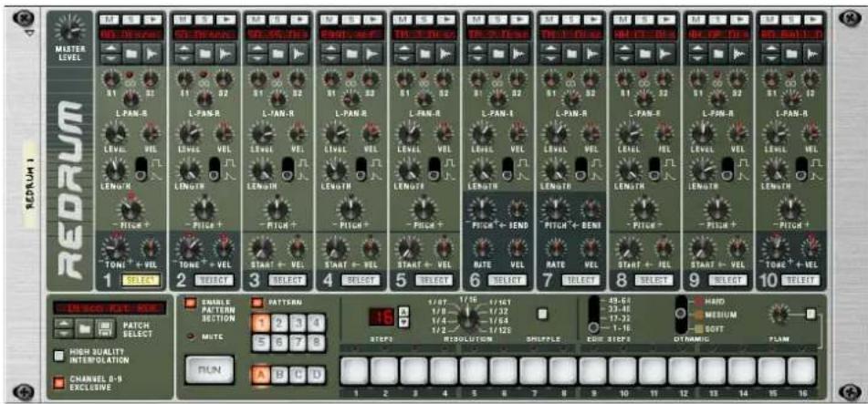Trigger channel 1 play arrow button
The height and width of the screenshot is (404, 868).
coord(152,19)
